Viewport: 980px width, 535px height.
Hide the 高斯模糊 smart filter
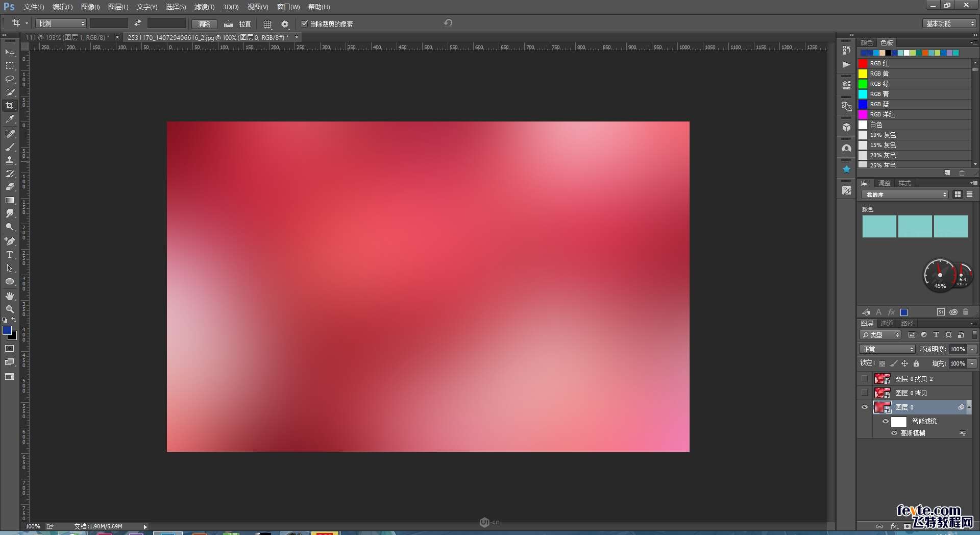(x=894, y=433)
